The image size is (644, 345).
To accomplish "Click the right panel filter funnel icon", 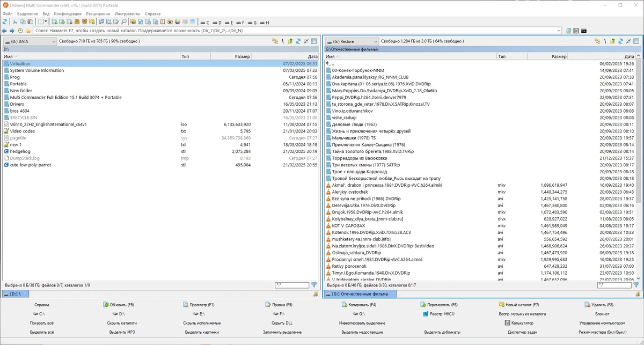I will [637, 285].
